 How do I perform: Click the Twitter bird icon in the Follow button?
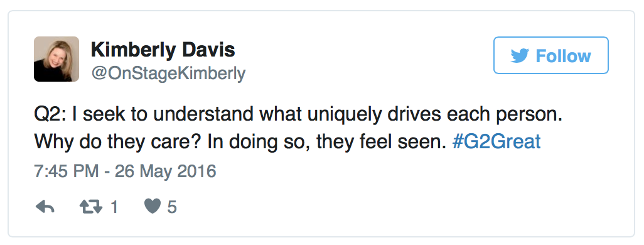520,55
